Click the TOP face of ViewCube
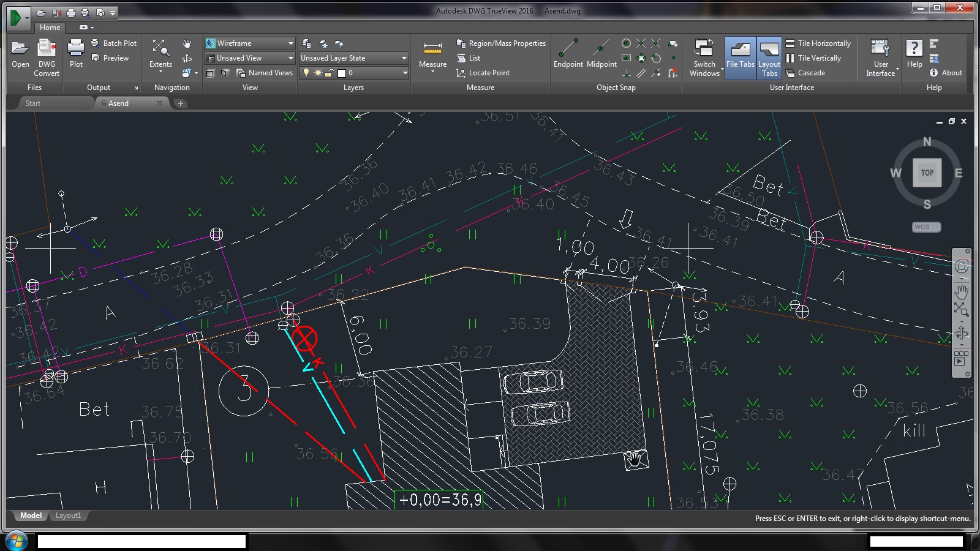 tap(927, 173)
